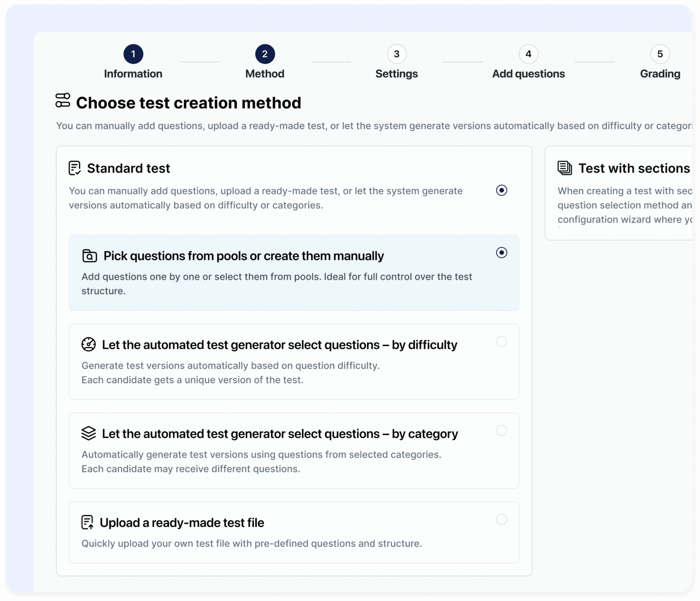The height and width of the screenshot is (601, 700).
Task: Click the Test with sections card heading
Action: click(633, 168)
